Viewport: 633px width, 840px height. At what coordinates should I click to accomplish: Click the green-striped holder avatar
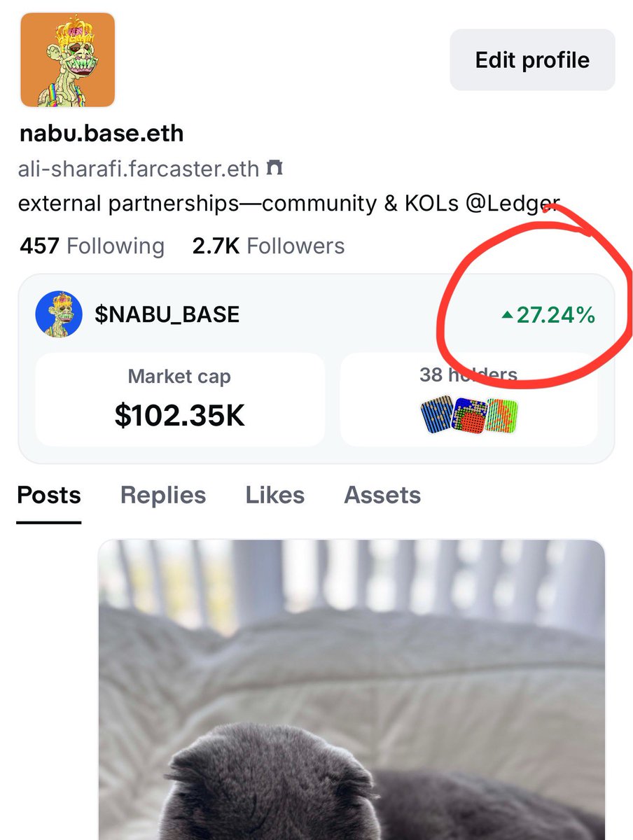tap(501, 416)
